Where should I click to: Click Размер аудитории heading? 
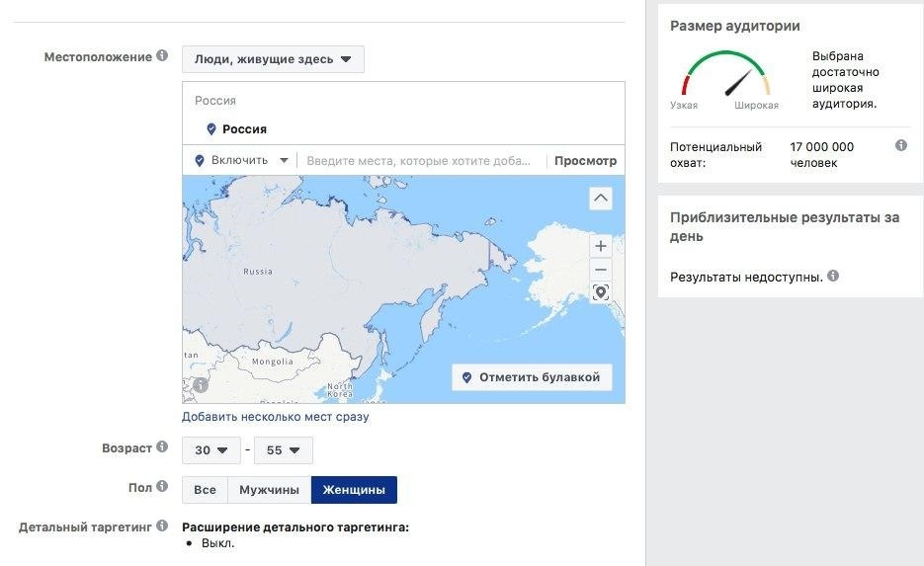[x=735, y=26]
